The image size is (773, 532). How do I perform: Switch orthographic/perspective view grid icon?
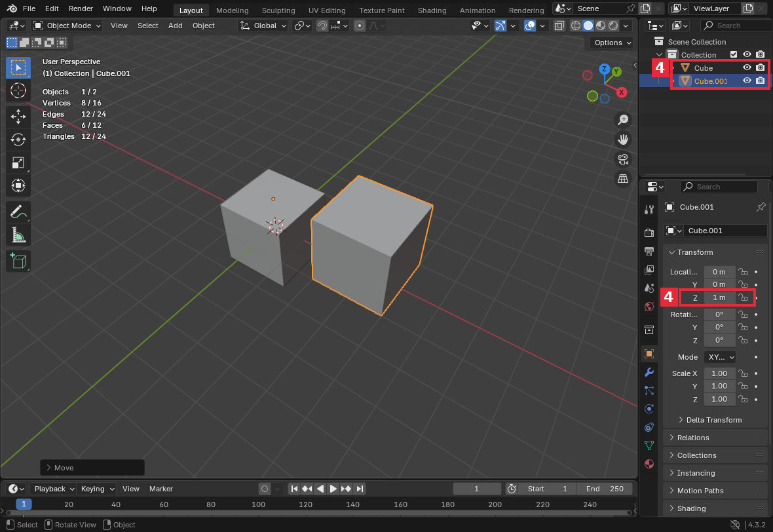tap(623, 178)
